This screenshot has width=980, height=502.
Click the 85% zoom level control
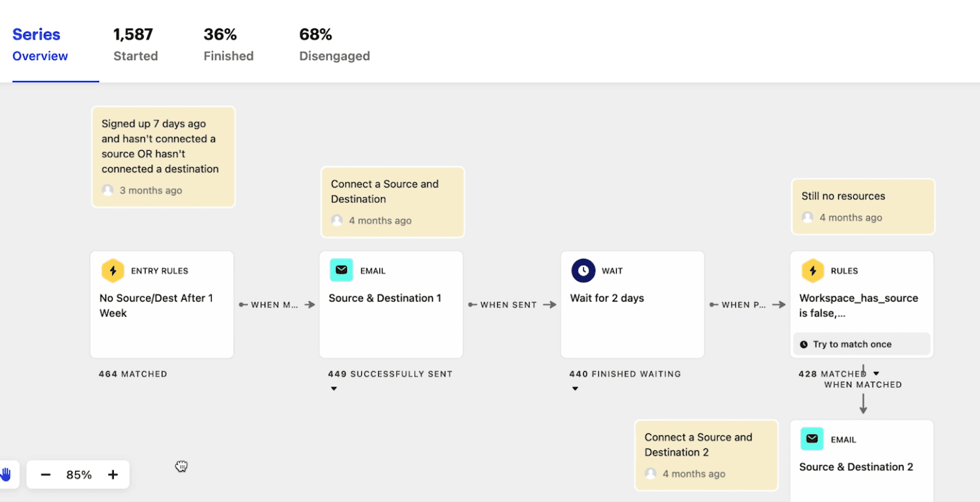(x=78, y=474)
